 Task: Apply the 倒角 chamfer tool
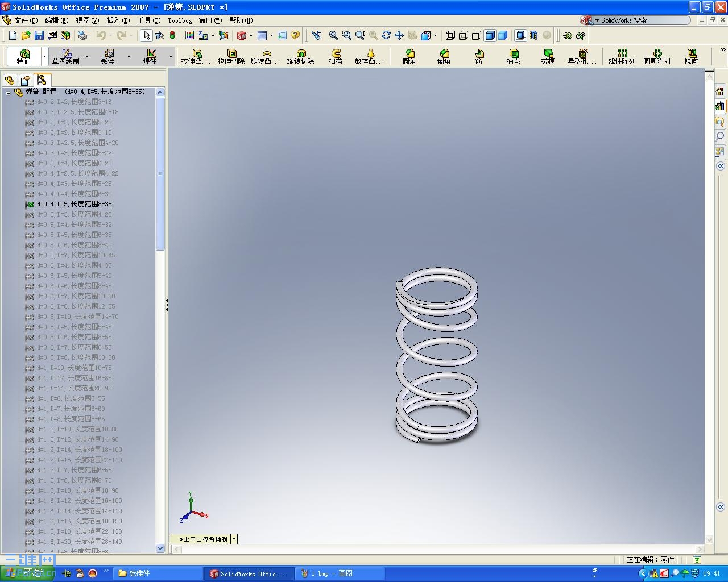click(x=444, y=56)
